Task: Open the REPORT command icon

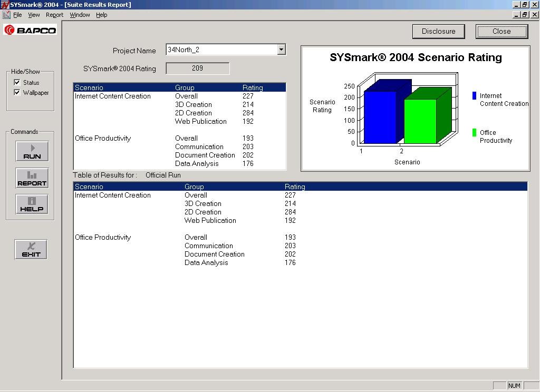Action: pyautogui.click(x=32, y=178)
